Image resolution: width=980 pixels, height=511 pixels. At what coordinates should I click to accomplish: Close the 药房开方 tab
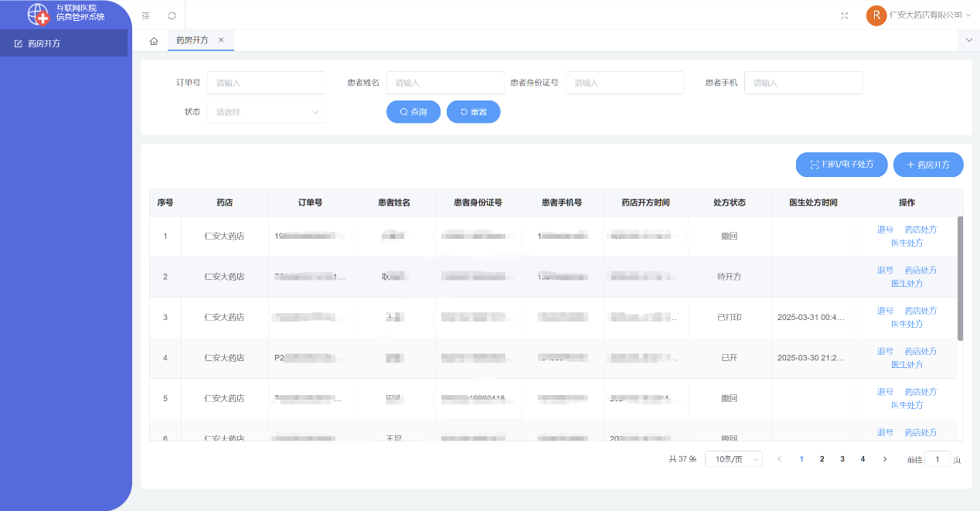coord(221,40)
